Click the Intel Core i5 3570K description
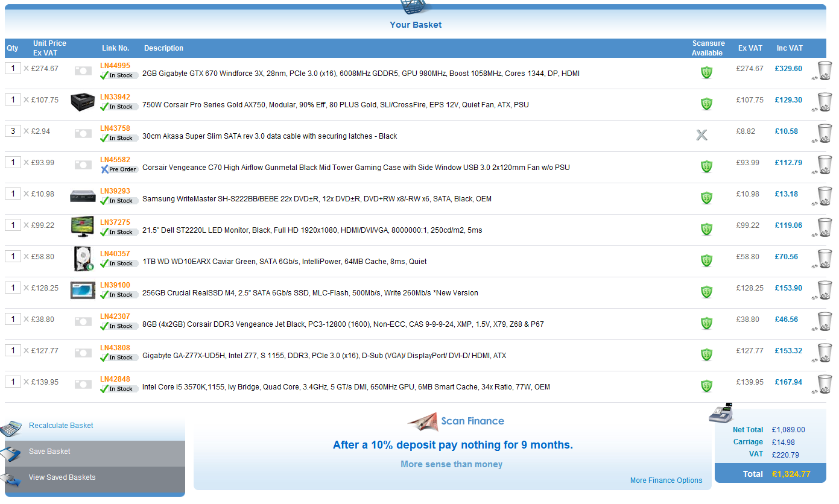The width and height of the screenshot is (839, 504). click(346, 387)
